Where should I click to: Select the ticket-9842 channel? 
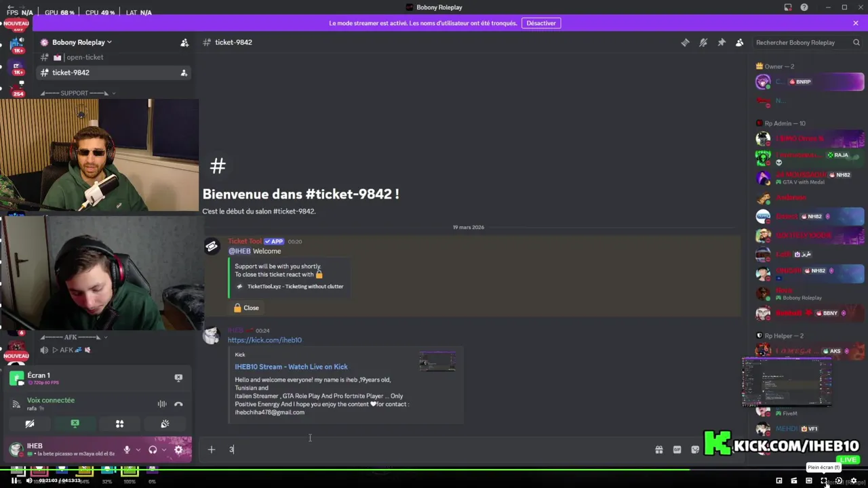click(114, 73)
